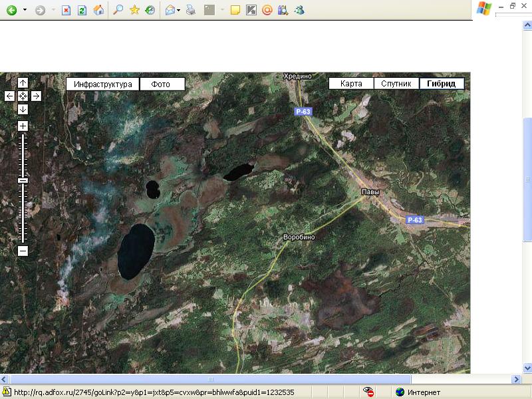532x399 pixels.
Task: Zoom out with the minus button
Action: point(23,251)
